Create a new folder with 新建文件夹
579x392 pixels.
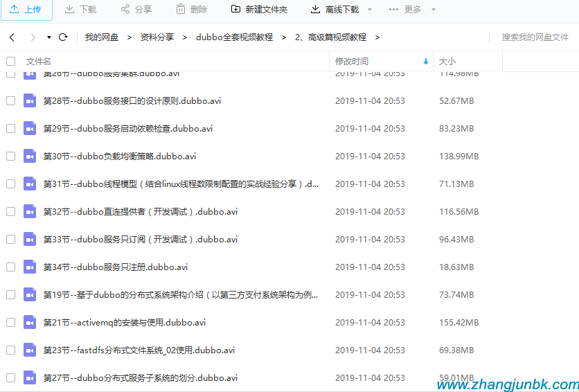pos(259,9)
